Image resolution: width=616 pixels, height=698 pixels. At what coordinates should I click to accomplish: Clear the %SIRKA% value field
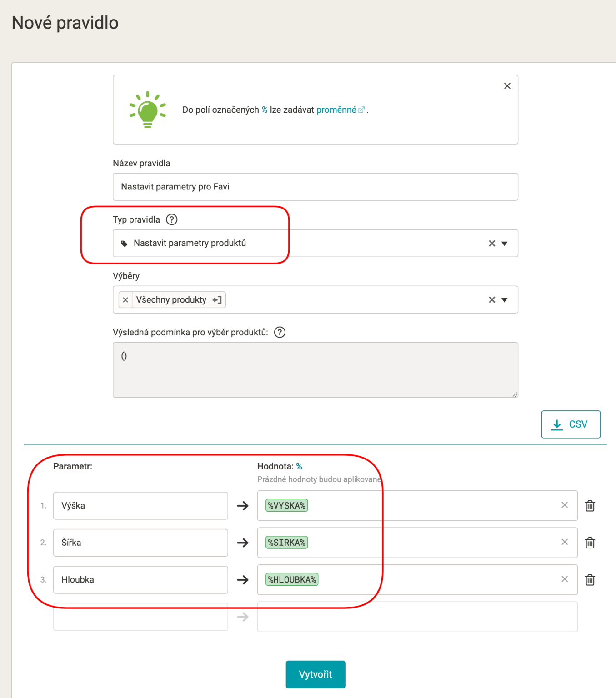click(x=565, y=542)
